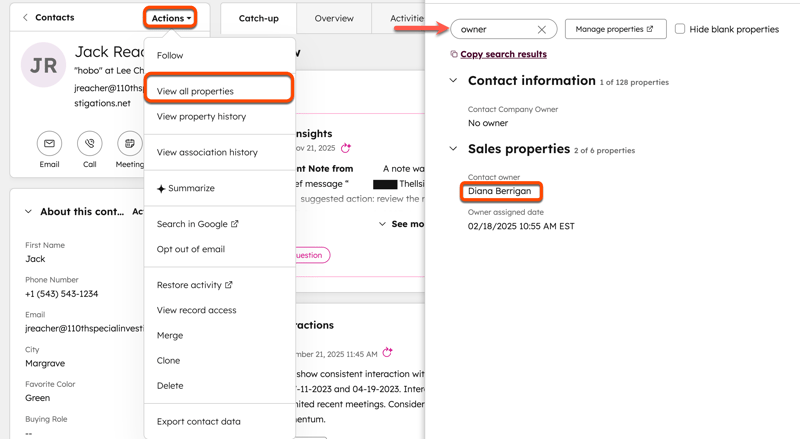Choose Export contact data from menu
800x439 pixels.
point(198,421)
